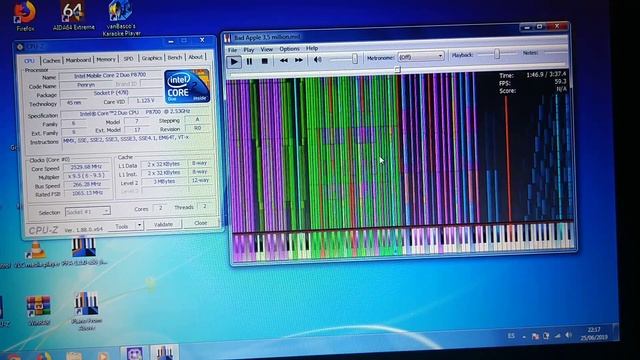640x360 pixels.
Task: Skip backward in the song
Action: (x=284, y=60)
